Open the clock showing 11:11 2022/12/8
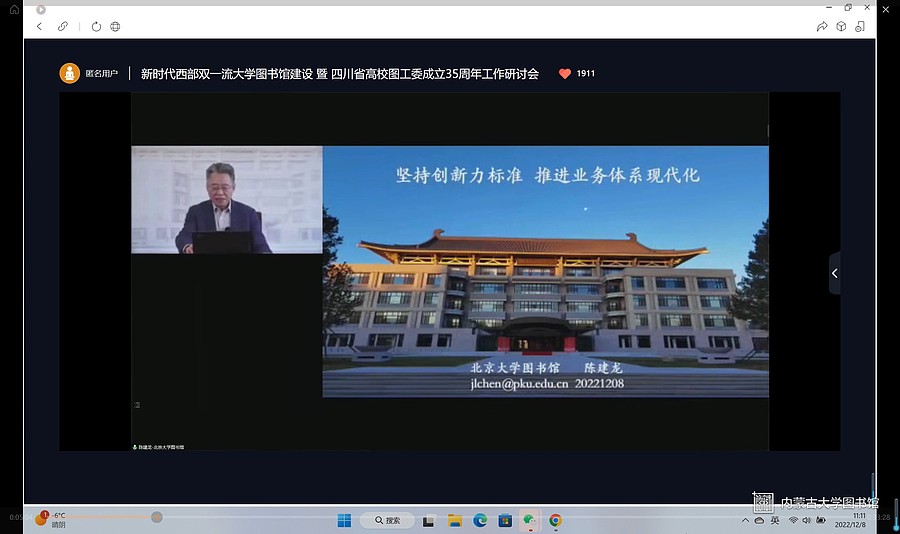 [851, 520]
